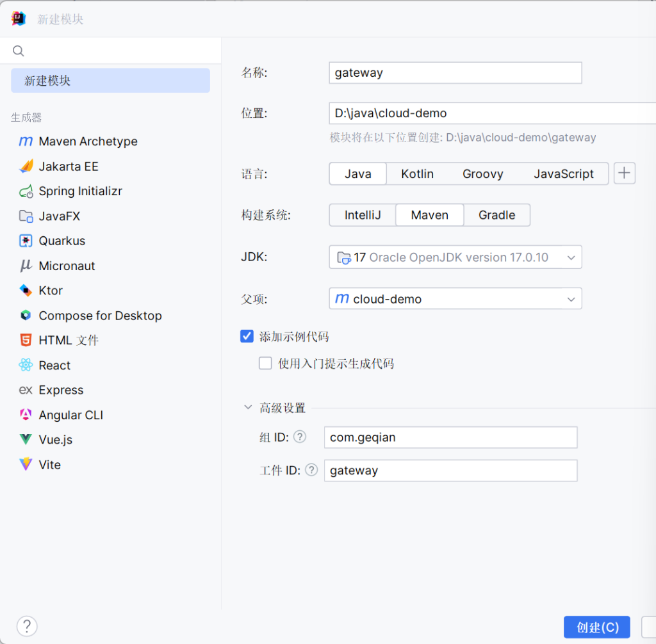656x644 pixels.
Task: Select the React generator icon
Action: tap(26, 366)
